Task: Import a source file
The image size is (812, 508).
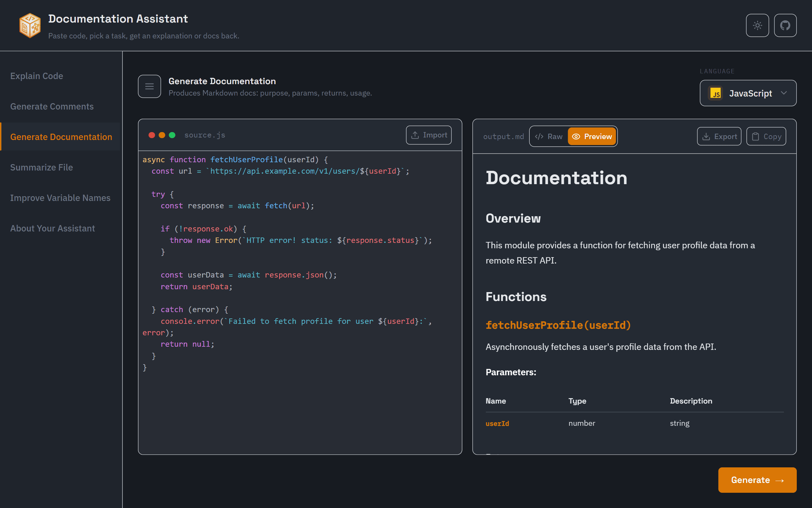Action: coord(429,135)
